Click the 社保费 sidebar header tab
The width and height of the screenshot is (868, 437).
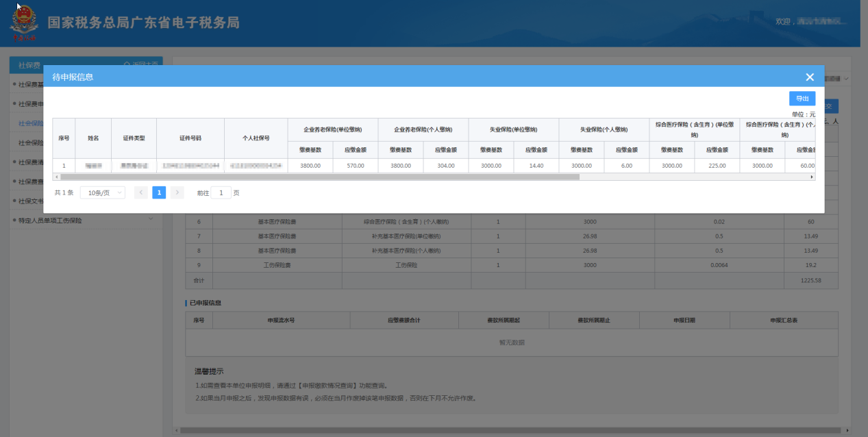[29, 65]
